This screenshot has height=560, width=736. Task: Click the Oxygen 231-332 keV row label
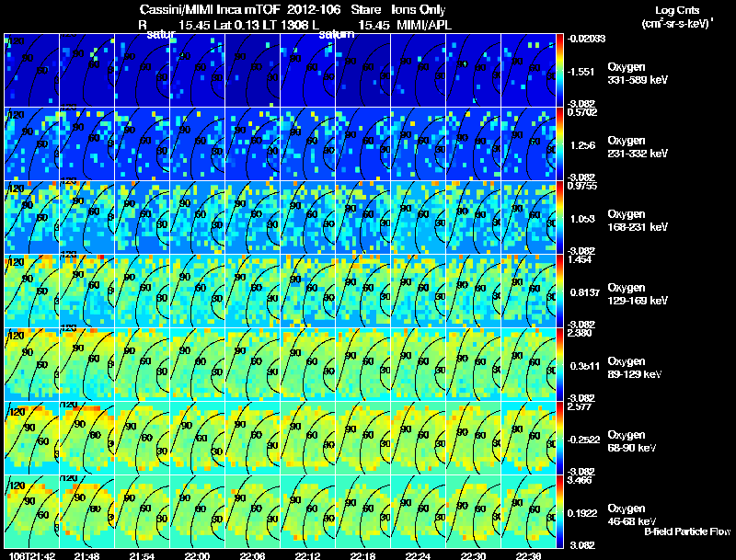[x=638, y=147]
